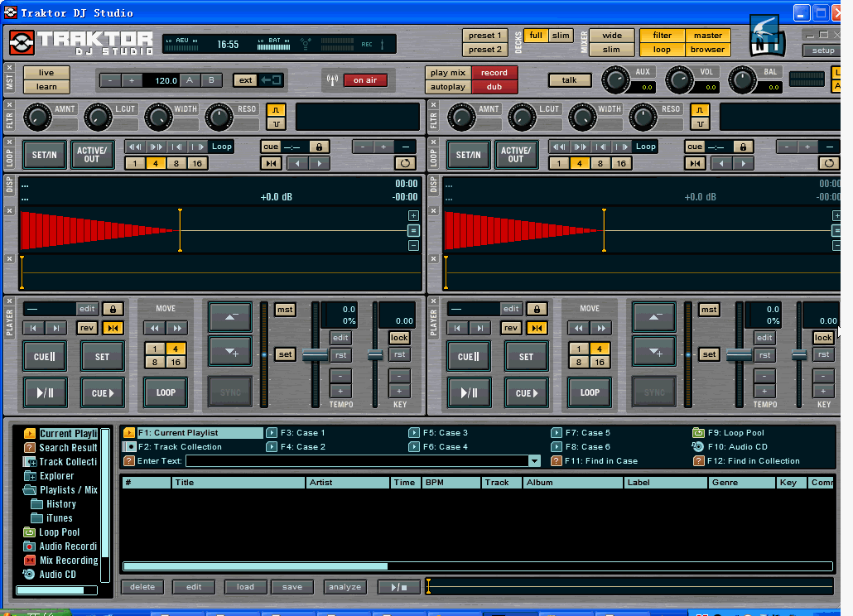Zoom out left deck waveform
Screen dimensions: 853x616
(x=413, y=246)
